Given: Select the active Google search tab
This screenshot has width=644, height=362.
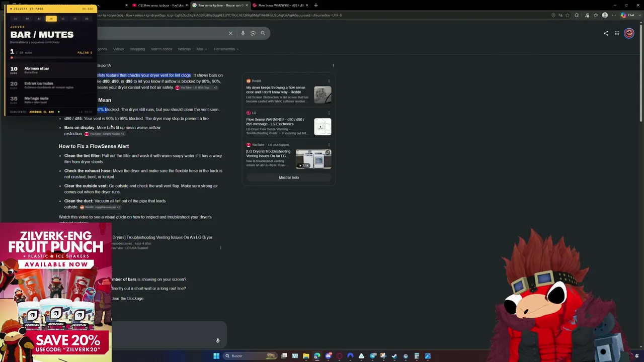Looking at the screenshot, I should pyautogui.click(x=220, y=5).
